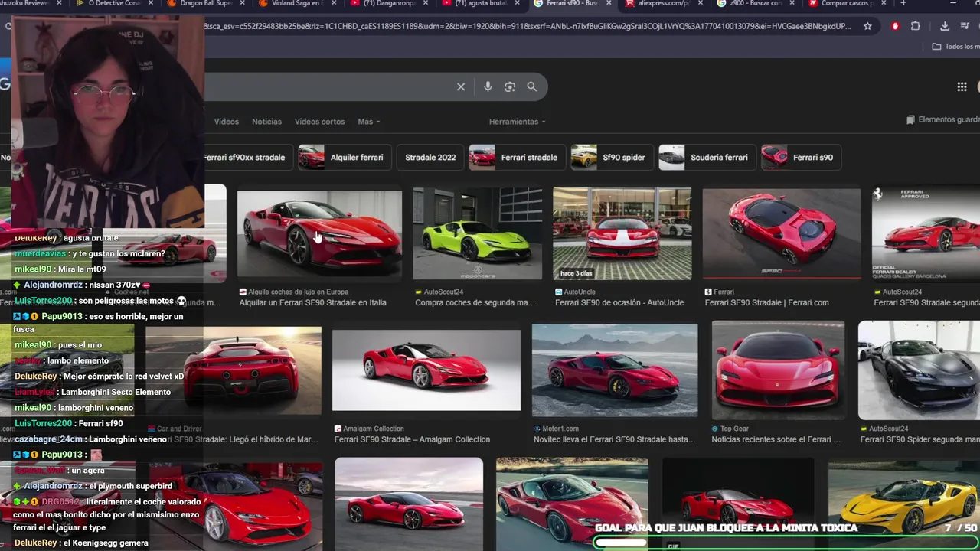Open the Motor1.com Novitec Ferrari image
Viewport: 980px width, 551px height.
pyautogui.click(x=615, y=370)
